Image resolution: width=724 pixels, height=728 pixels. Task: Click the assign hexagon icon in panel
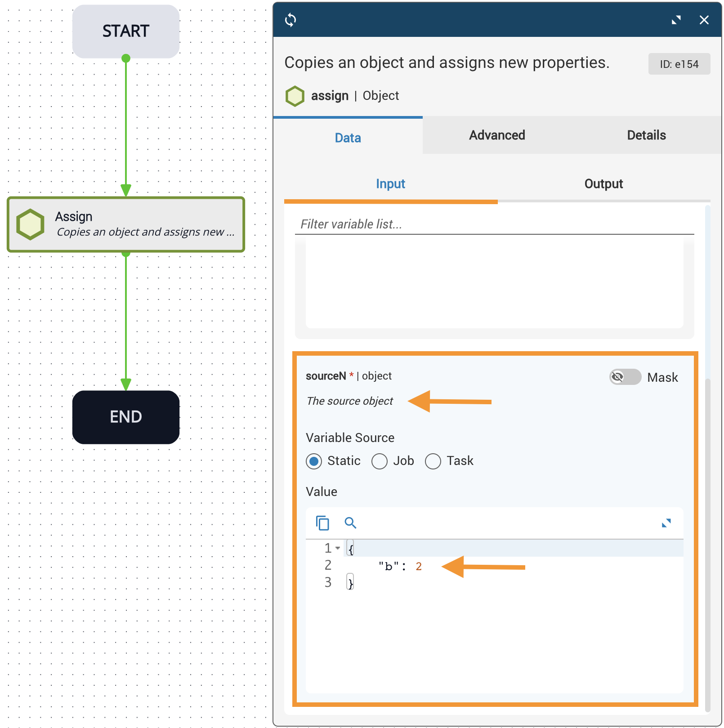(295, 96)
